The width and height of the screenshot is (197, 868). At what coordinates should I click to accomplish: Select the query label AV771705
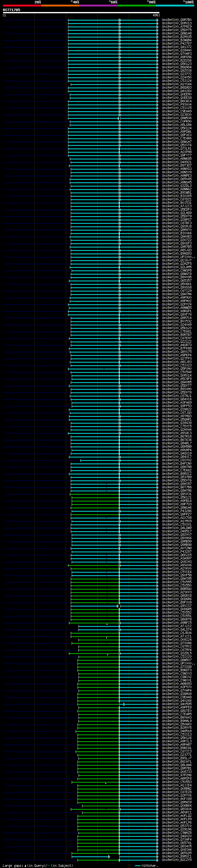(11, 10)
